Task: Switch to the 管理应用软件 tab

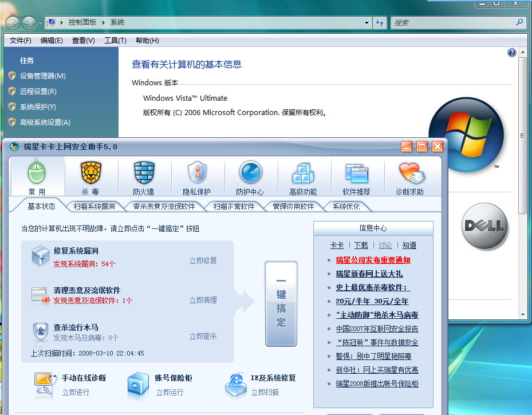Action: click(293, 207)
